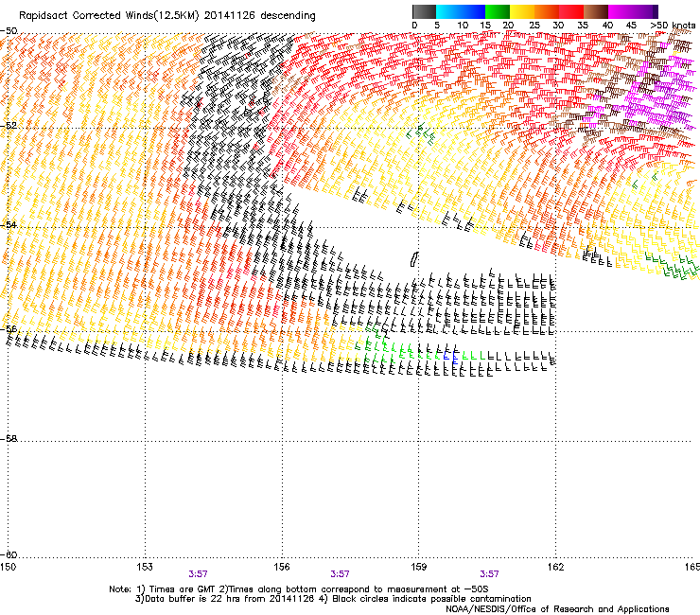Click the -58 latitude axis label
700x615 pixels.
coord(9,439)
